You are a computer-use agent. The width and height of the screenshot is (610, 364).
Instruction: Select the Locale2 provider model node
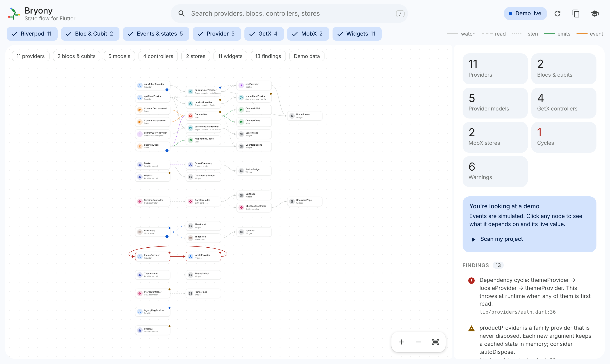(153, 330)
